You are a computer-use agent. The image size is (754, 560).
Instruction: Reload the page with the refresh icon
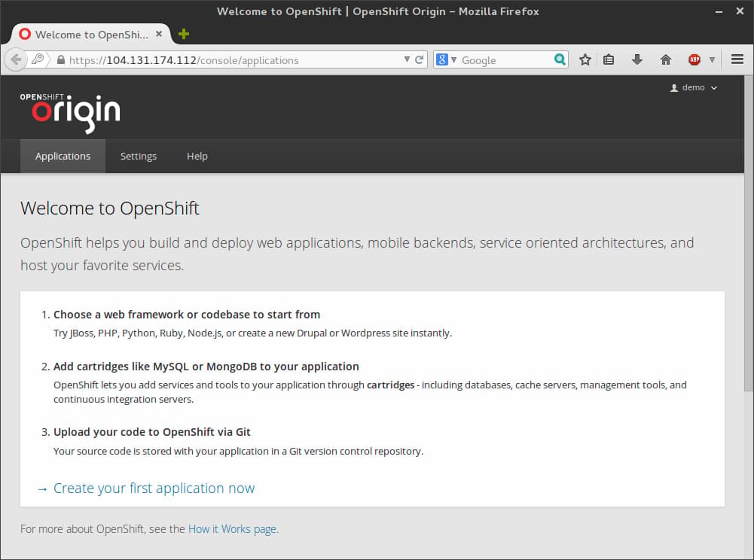(419, 59)
